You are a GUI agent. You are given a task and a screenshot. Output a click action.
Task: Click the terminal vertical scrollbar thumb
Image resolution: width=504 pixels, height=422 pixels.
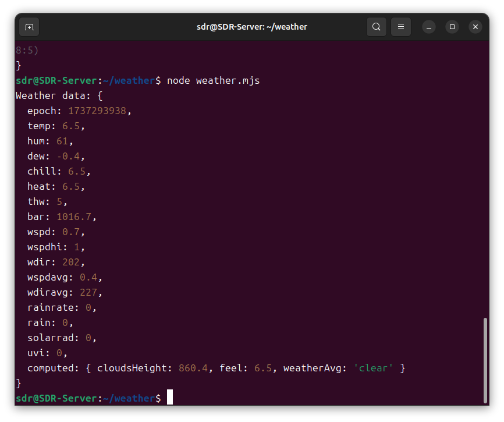tap(485, 360)
